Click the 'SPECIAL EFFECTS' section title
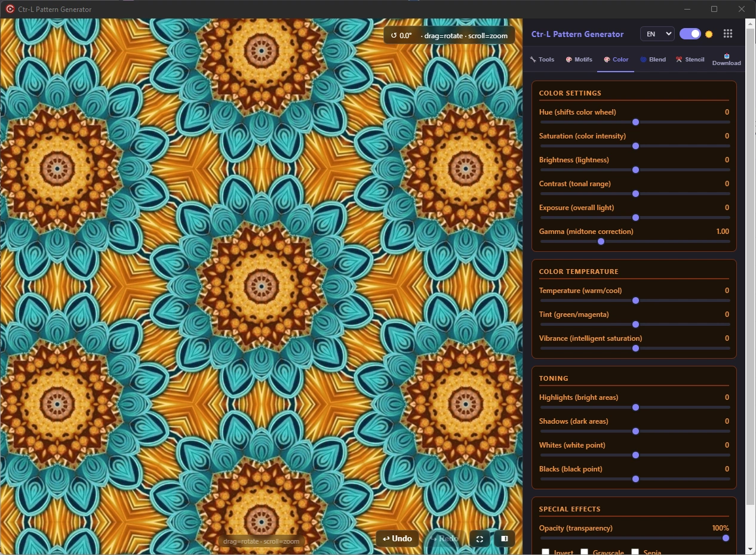 tap(570, 509)
